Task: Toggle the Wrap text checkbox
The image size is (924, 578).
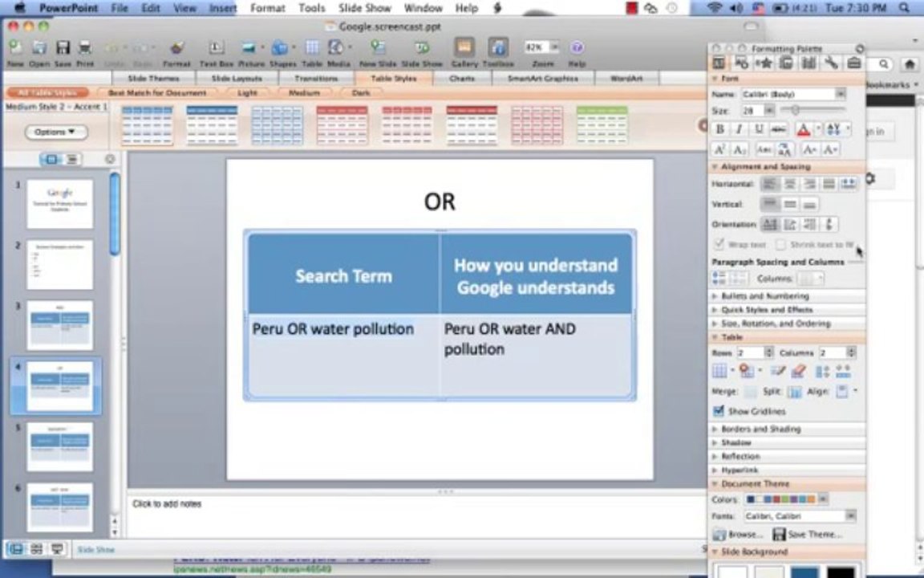Action: click(719, 244)
